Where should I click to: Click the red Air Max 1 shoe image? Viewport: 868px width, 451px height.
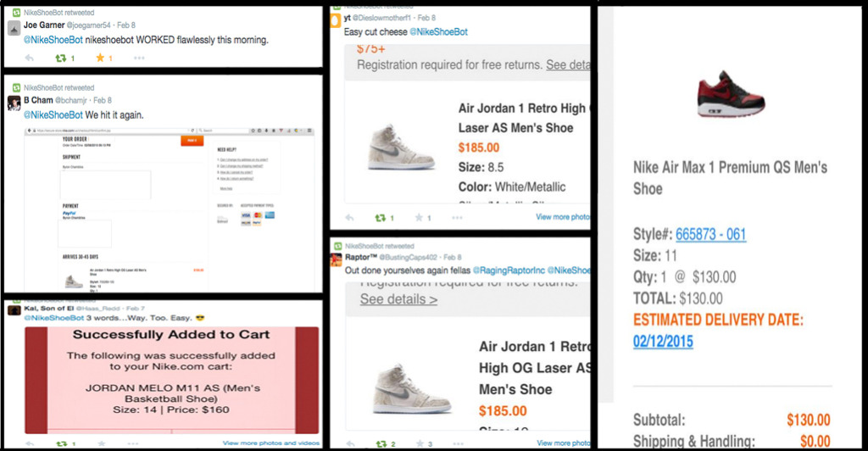pos(731,92)
